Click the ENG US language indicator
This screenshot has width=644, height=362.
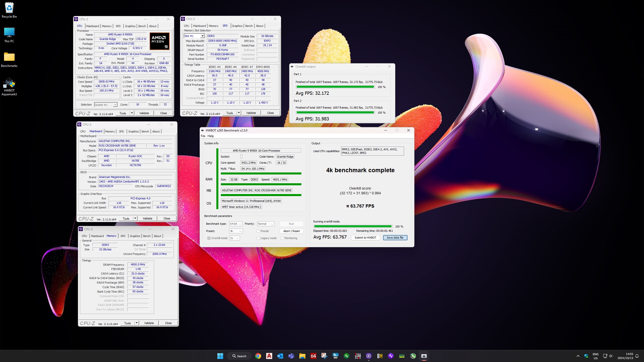[596, 356]
